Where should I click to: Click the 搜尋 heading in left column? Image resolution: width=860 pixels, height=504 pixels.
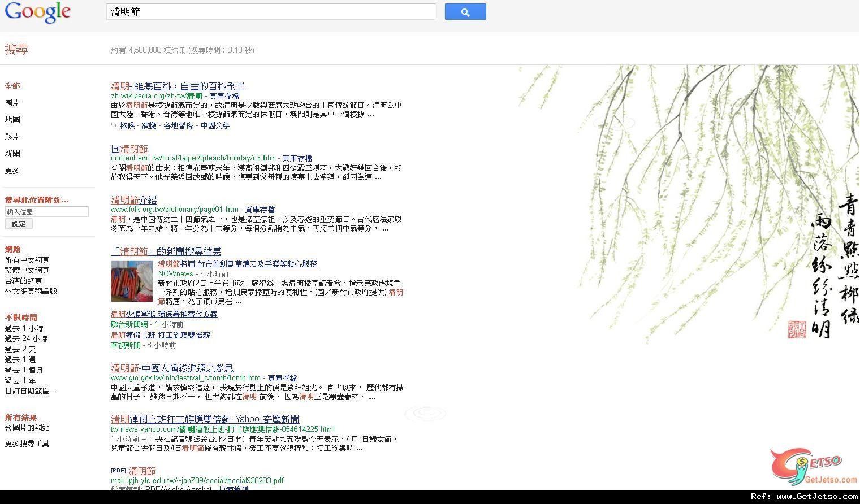[x=16, y=50]
